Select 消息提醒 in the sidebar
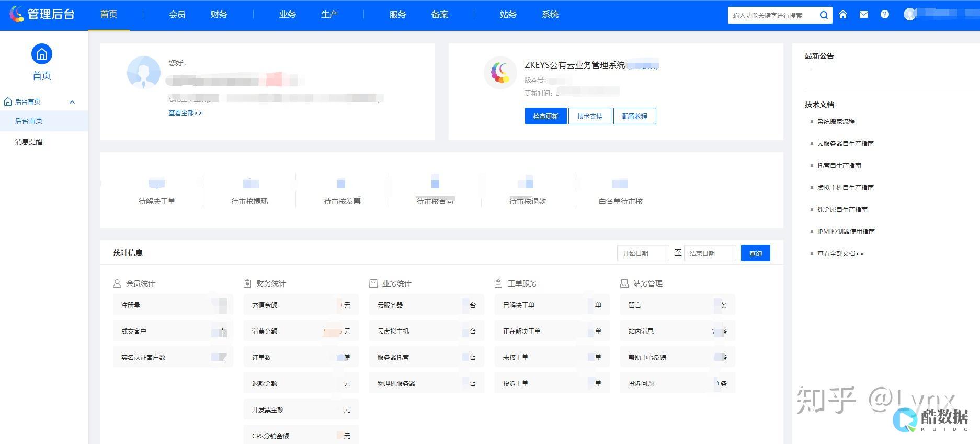 (x=44, y=142)
